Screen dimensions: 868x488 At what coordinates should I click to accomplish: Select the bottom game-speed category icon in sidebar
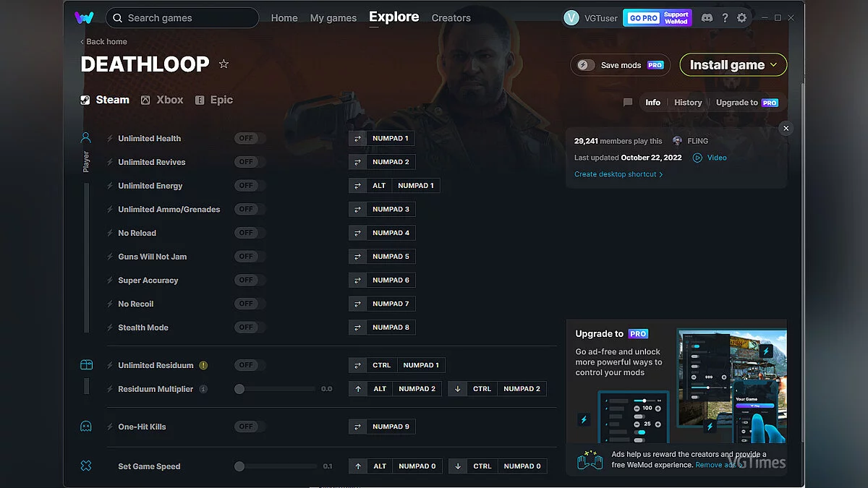coord(86,466)
